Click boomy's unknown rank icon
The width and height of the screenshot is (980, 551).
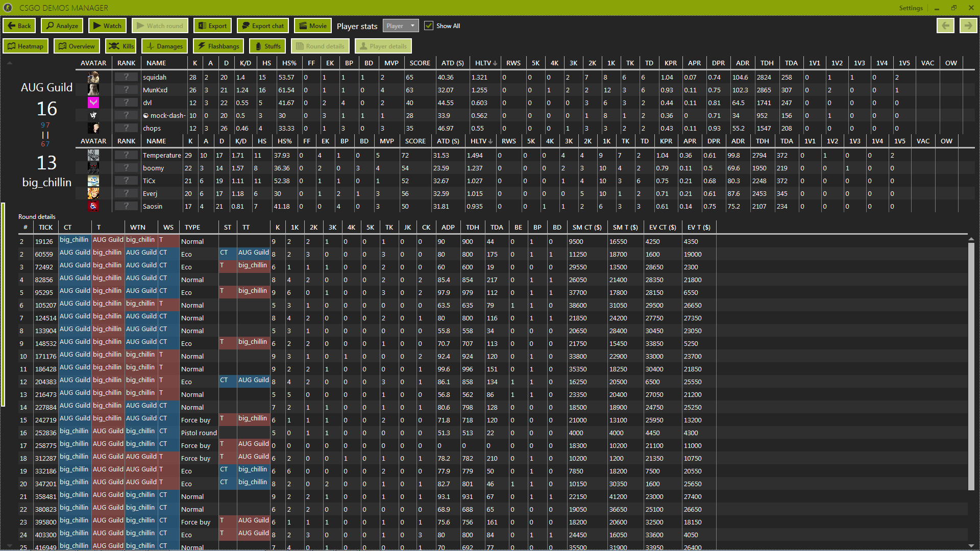point(126,168)
